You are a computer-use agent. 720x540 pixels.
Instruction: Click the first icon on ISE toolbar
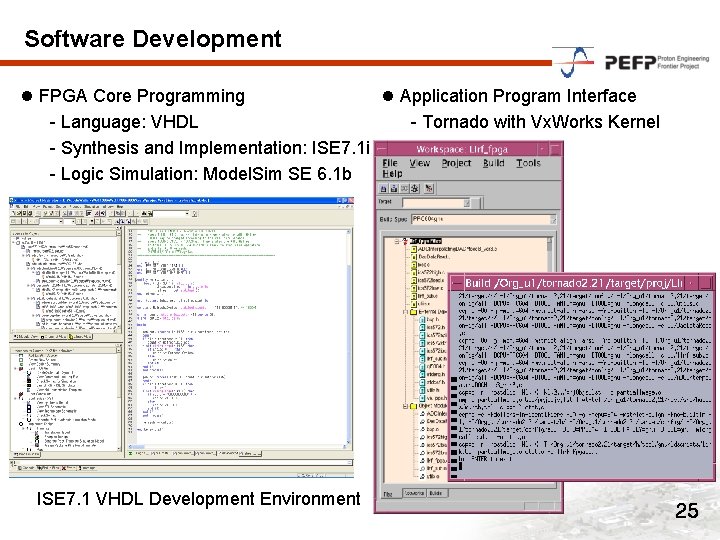tap(14, 214)
